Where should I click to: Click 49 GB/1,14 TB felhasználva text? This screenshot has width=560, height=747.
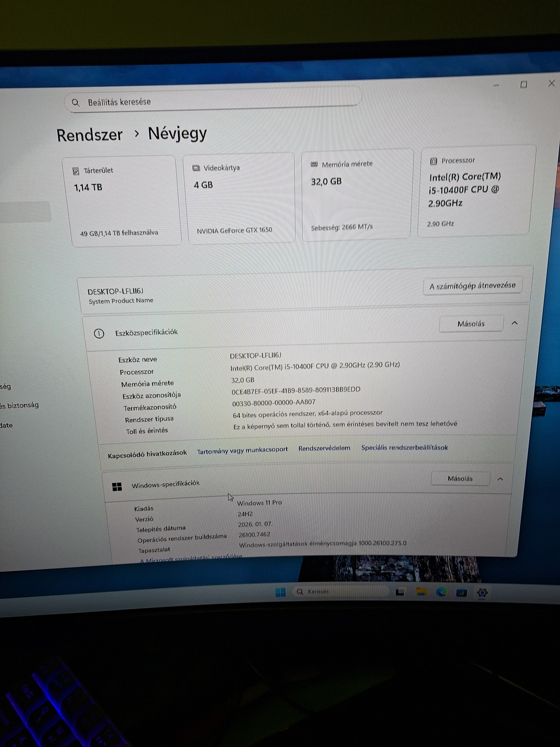click(119, 233)
